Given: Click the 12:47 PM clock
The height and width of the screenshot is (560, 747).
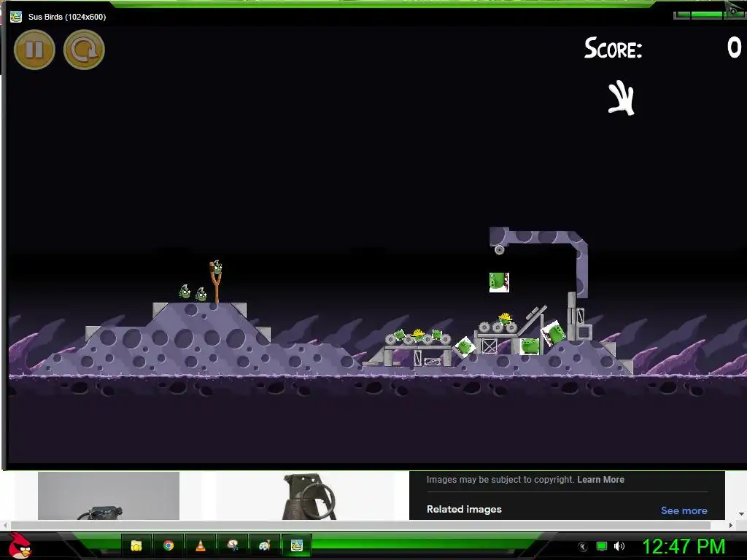Looking at the screenshot, I should coord(684,546).
